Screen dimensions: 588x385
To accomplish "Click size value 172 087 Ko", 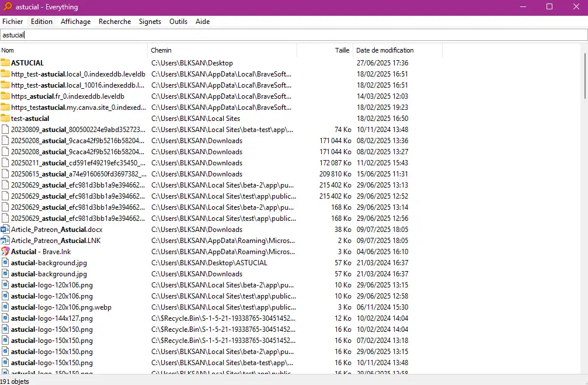I will [x=335, y=163].
